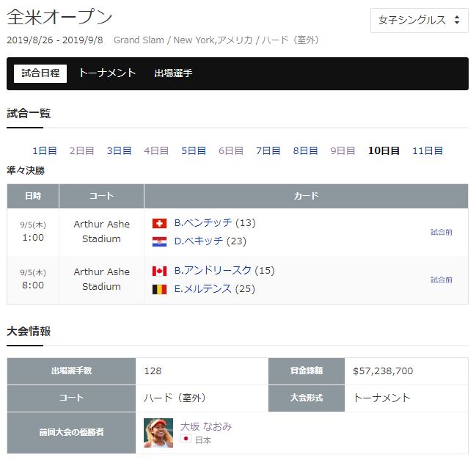476x463 pixels.
Task: Open 大坂 なおみ player profile link
Action: (206, 426)
